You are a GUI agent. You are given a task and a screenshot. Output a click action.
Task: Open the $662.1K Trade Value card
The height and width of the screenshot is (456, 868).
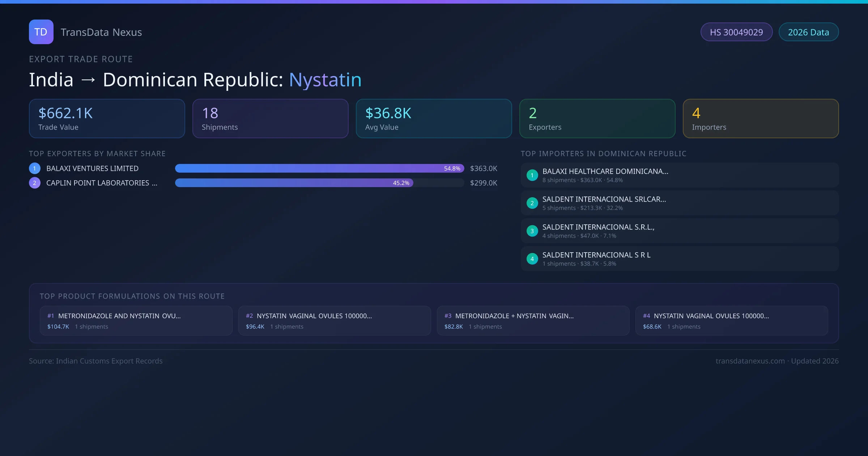coord(107,119)
